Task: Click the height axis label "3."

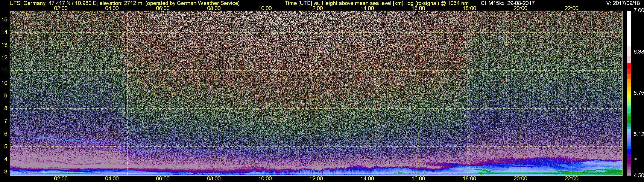Action: pyautogui.click(x=6, y=172)
